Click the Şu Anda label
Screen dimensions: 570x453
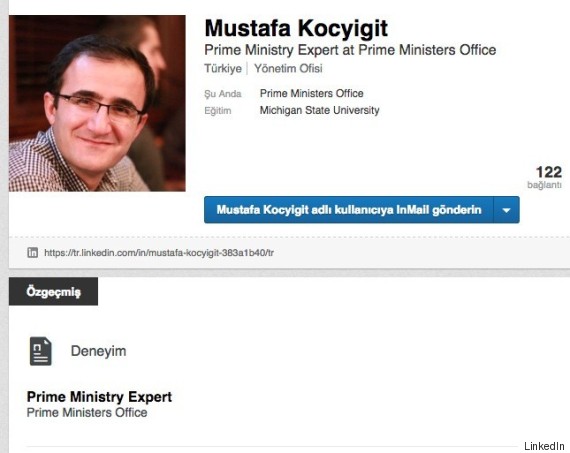coord(222,94)
